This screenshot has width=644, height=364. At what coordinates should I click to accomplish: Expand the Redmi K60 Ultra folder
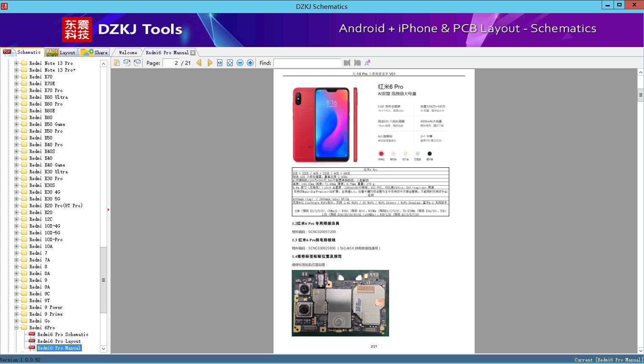click(16, 97)
